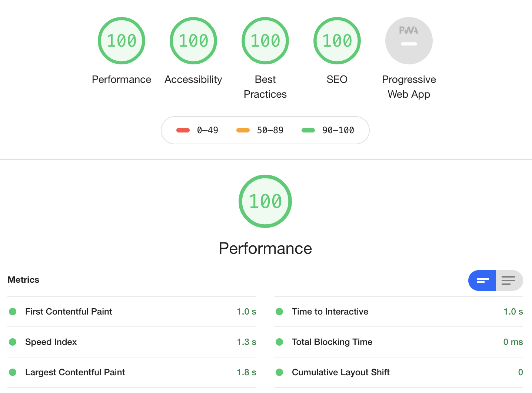Viewport: 532px width, 393px height.
Task: Click the green dot beside First Contentful Paint
Action: click(x=13, y=312)
